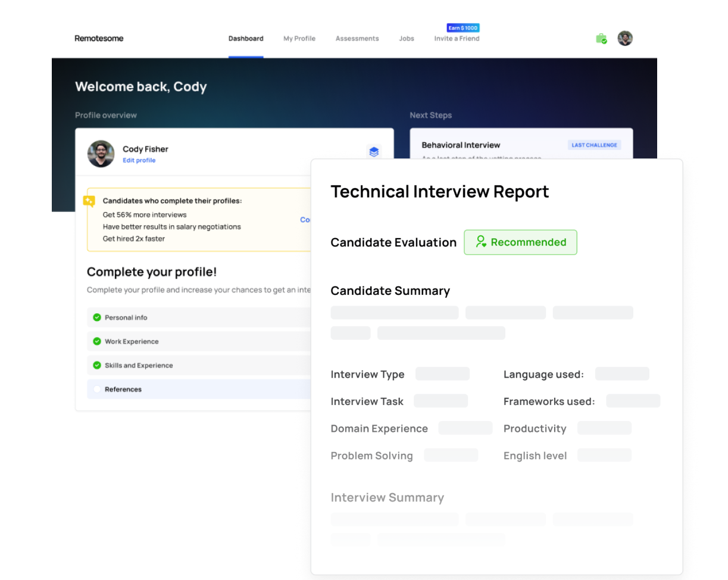Click the stacked layers icon in profile card

[x=374, y=152]
